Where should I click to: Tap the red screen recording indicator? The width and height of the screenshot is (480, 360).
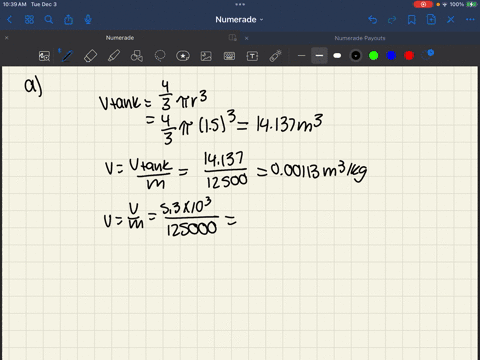tap(423, 4)
